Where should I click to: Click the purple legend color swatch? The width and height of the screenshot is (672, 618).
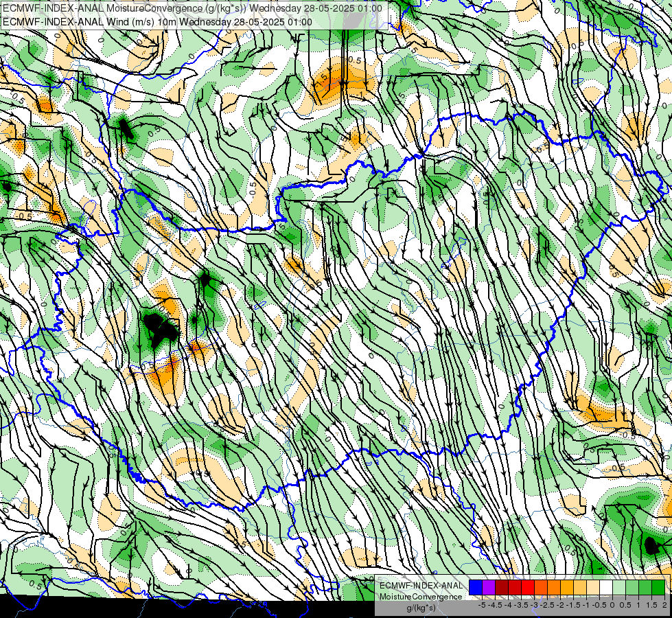(489, 588)
